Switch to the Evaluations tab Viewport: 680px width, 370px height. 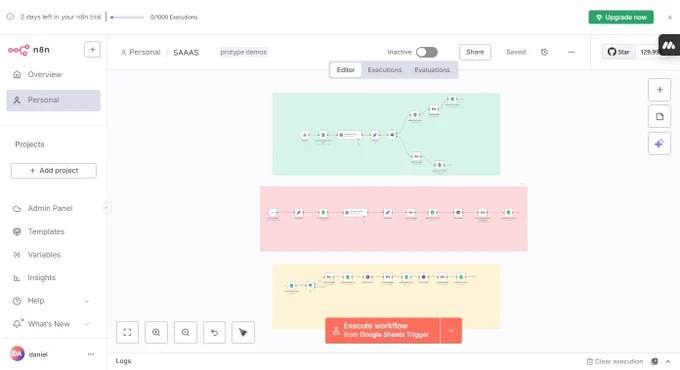(x=432, y=70)
